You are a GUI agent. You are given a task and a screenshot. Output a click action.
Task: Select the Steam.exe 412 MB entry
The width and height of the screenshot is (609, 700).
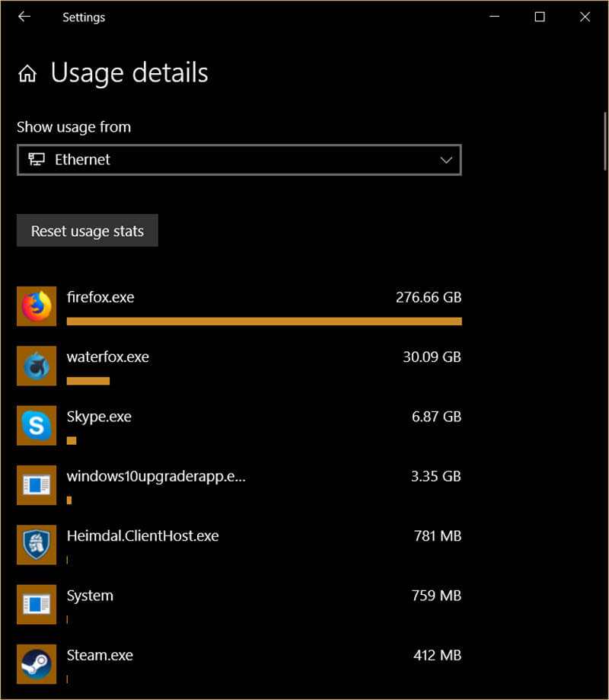pyautogui.click(x=239, y=664)
